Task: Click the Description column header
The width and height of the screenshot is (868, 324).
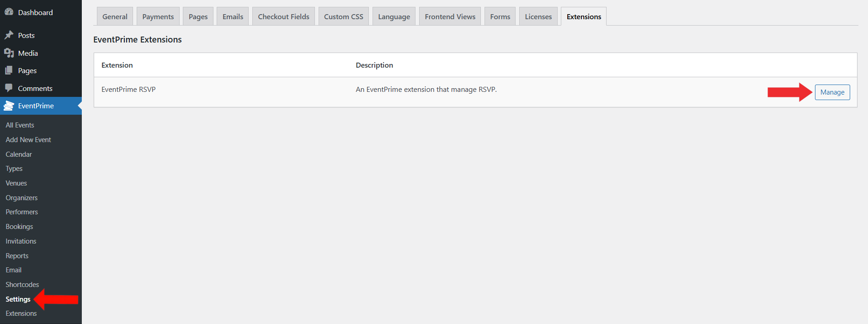Action: (x=374, y=65)
